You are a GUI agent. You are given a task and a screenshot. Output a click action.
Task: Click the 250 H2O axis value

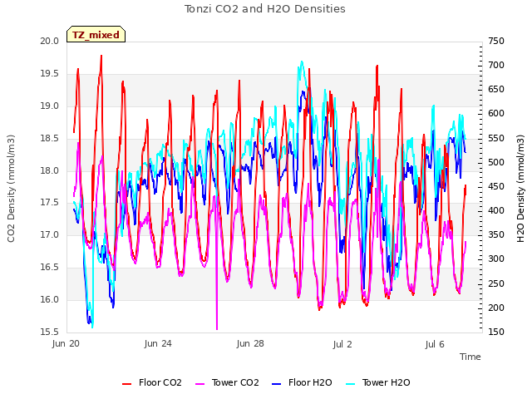tap(496, 283)
